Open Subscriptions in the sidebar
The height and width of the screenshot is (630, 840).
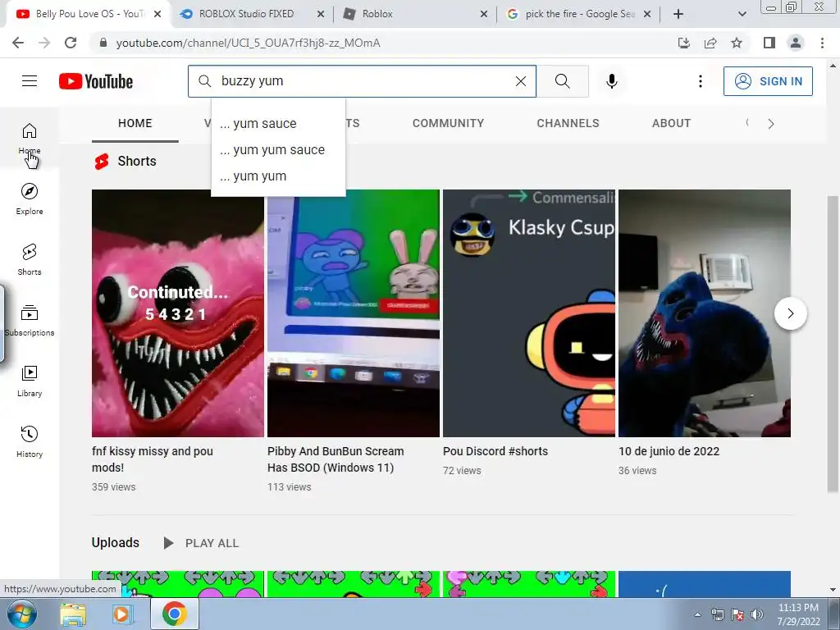[x=30, y=320]
